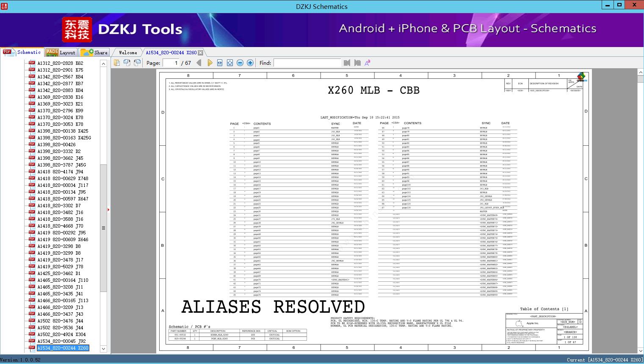Open A1369_820-3023 K21 schematic

point(60,104)
